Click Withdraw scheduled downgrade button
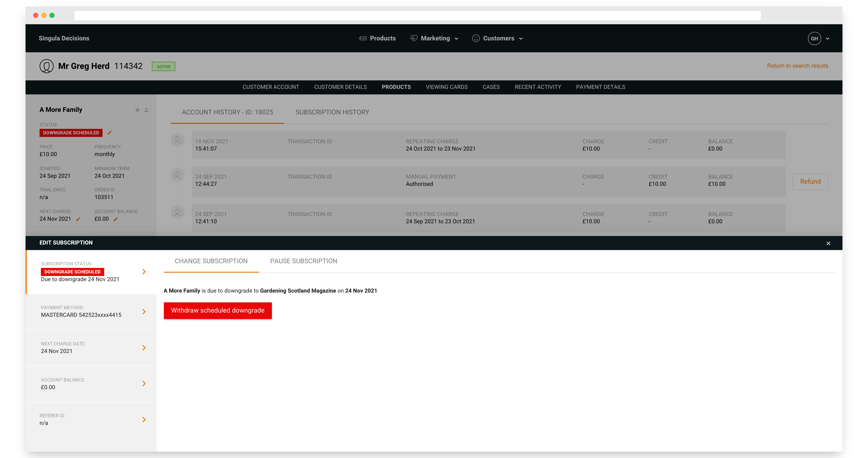The height and width of the screenshot is (458, 868). click(218, 310)
